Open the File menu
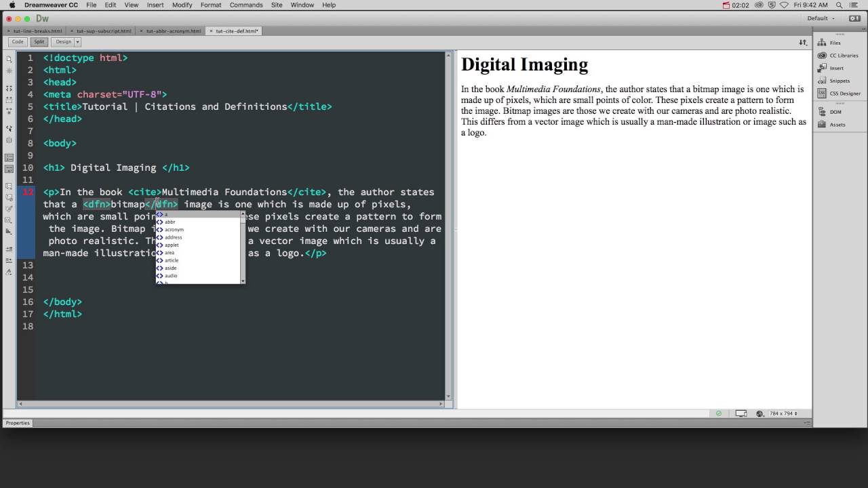The height and width of the screenshot is (488, 868). tap(91, 5)
